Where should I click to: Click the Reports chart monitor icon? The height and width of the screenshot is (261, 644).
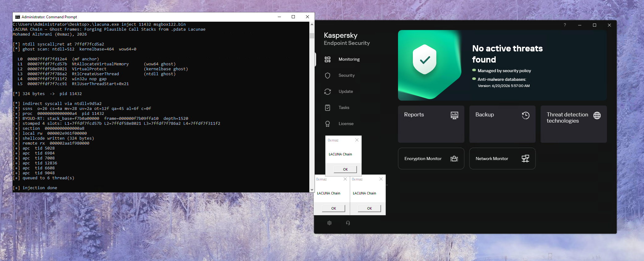coord(454,115)
